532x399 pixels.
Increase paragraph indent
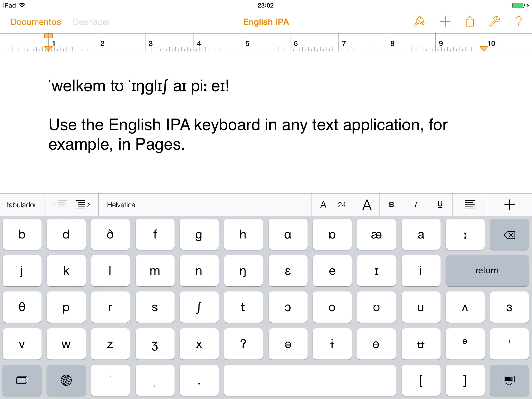click(x=83, y=205)
